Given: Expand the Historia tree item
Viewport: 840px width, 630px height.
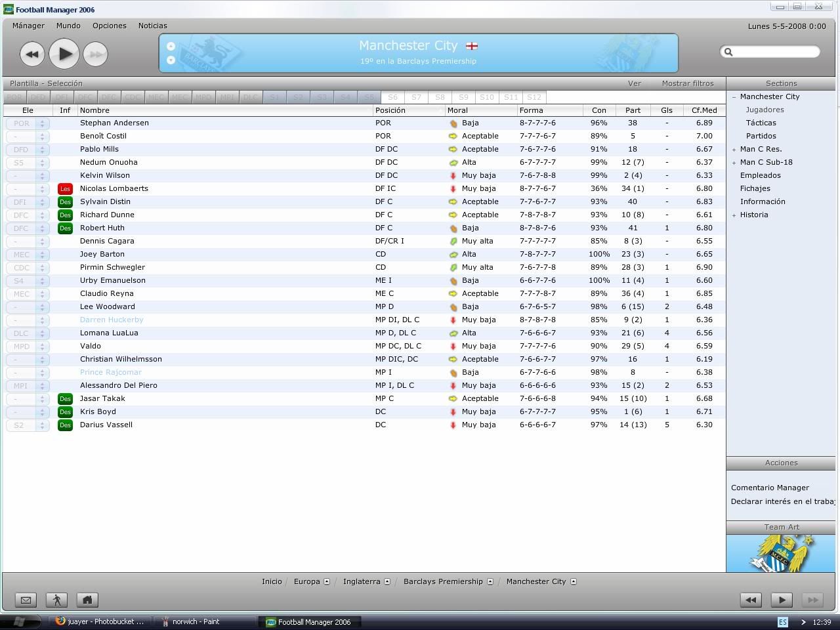Looking at the screenshot, I should pos(734,215).
